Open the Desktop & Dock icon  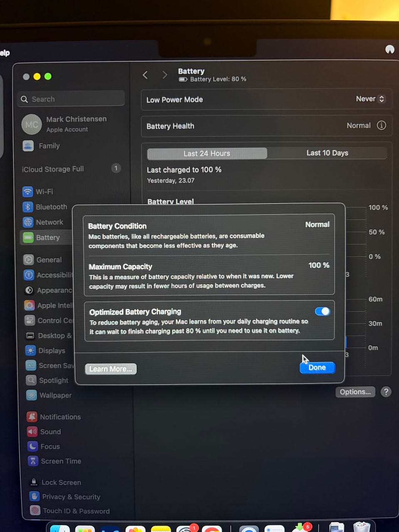[30, 335]
